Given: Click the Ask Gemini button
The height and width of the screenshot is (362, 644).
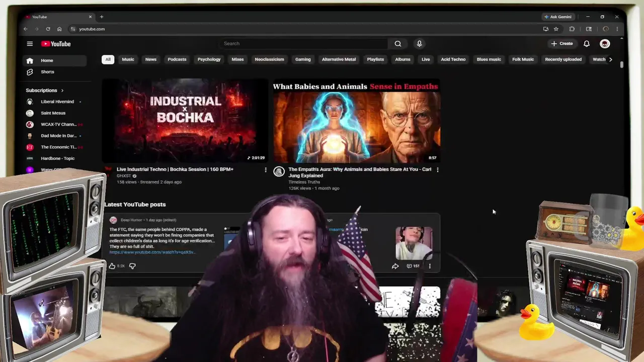Looking at the screenshot, I should pyautogui.click(x=558, y=17).
